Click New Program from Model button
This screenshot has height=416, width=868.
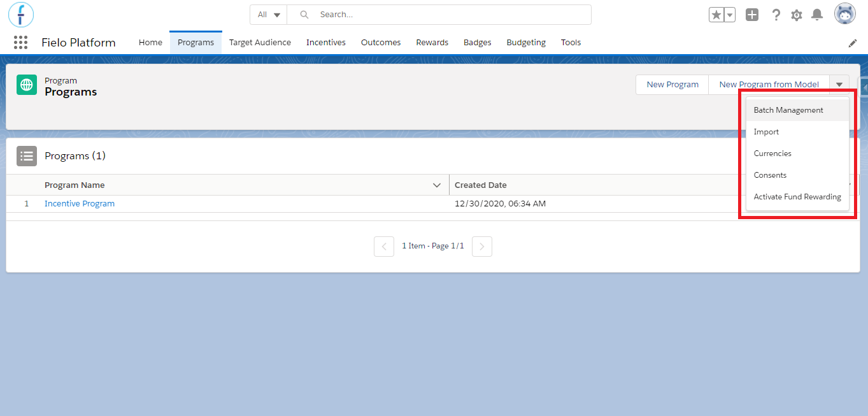[x=769, y=85]
